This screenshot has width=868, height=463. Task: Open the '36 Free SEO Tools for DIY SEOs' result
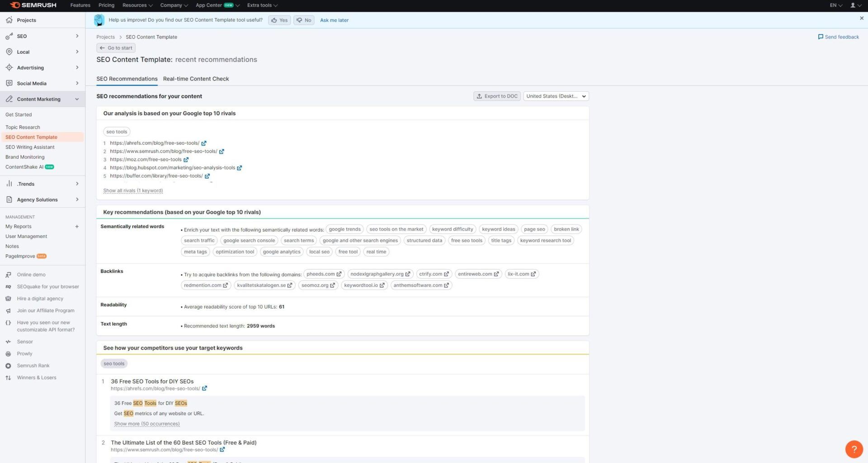pyautogui.click(x=152, y=381)
